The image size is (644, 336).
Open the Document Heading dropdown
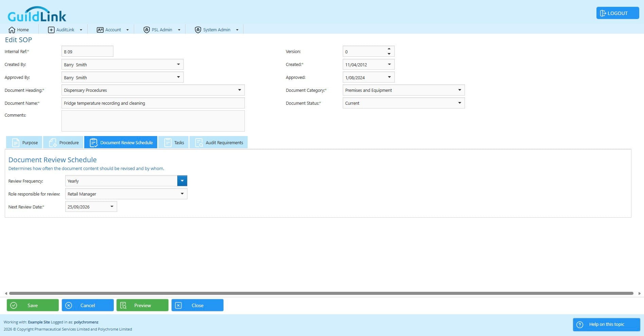point(239,90)
